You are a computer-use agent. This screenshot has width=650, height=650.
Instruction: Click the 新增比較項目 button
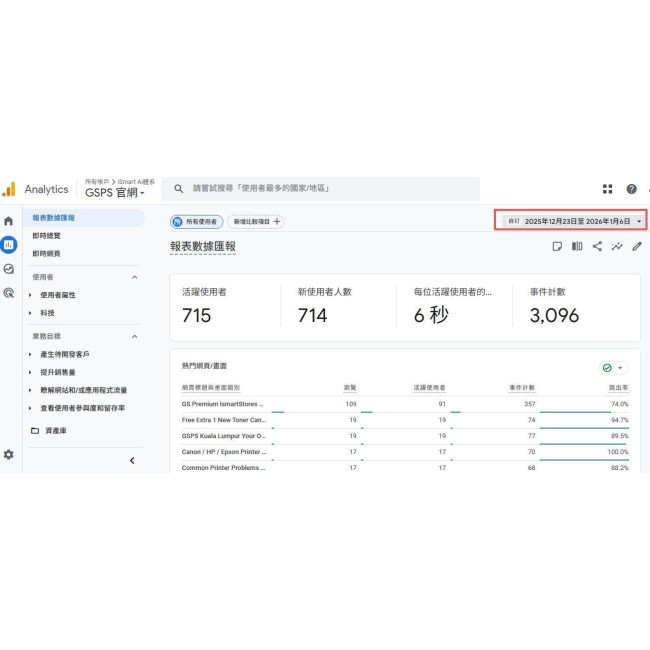[256, 222]
